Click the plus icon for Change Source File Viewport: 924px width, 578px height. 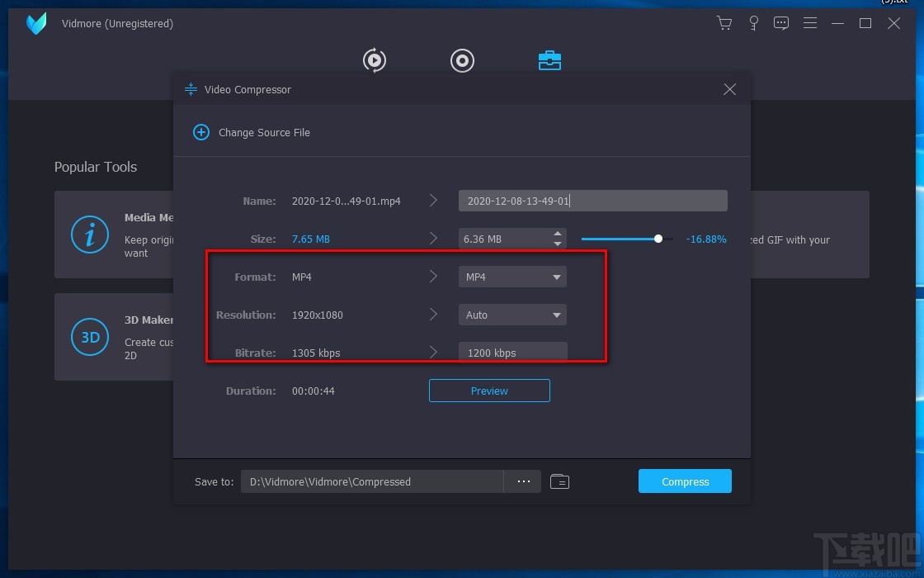[201, 132]
